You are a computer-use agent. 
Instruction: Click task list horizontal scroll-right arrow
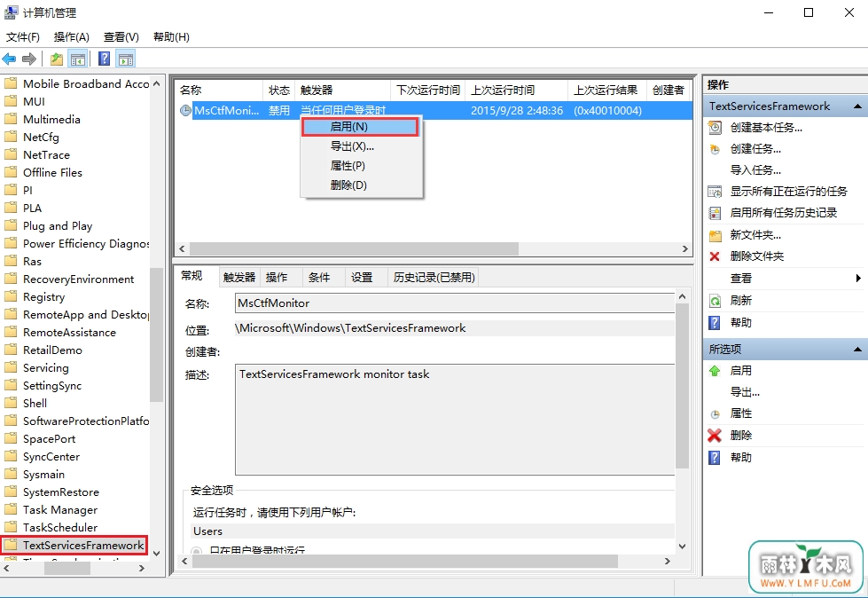coord(685,249)
